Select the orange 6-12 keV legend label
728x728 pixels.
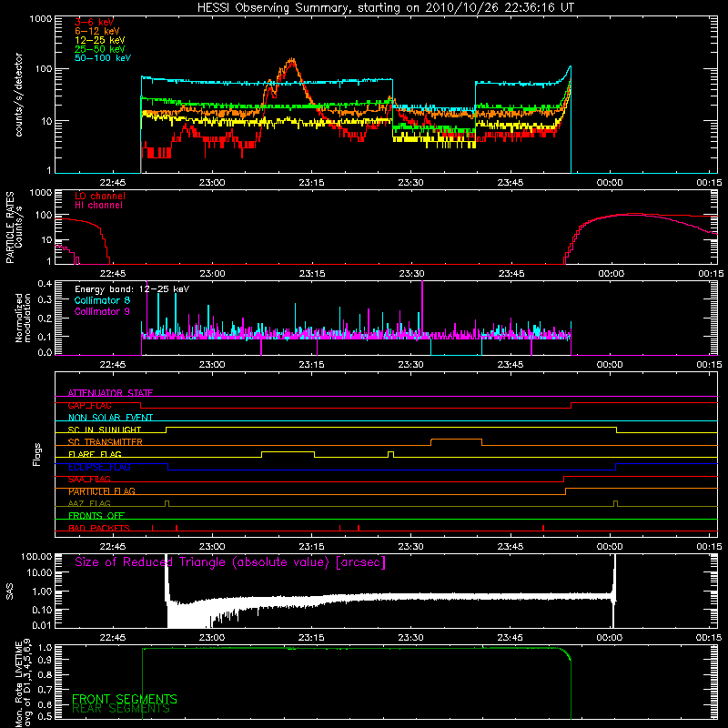[x=97, y=31]
